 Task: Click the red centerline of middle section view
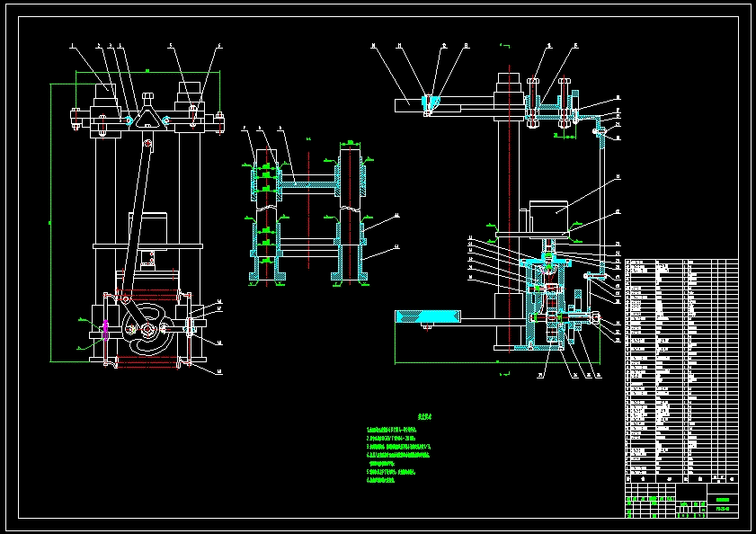(x=308, y=210)
